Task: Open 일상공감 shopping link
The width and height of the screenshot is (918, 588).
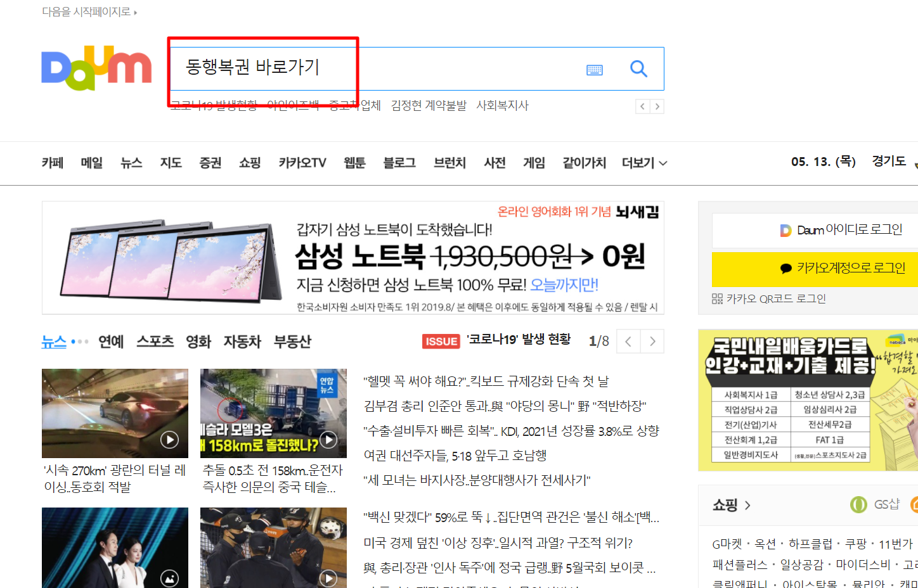Action: [x=801, y=565]
